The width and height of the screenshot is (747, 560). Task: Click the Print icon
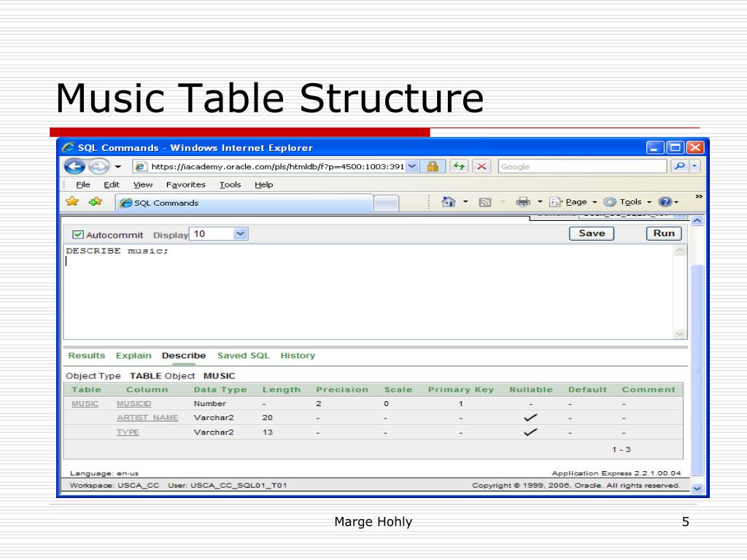523,202
